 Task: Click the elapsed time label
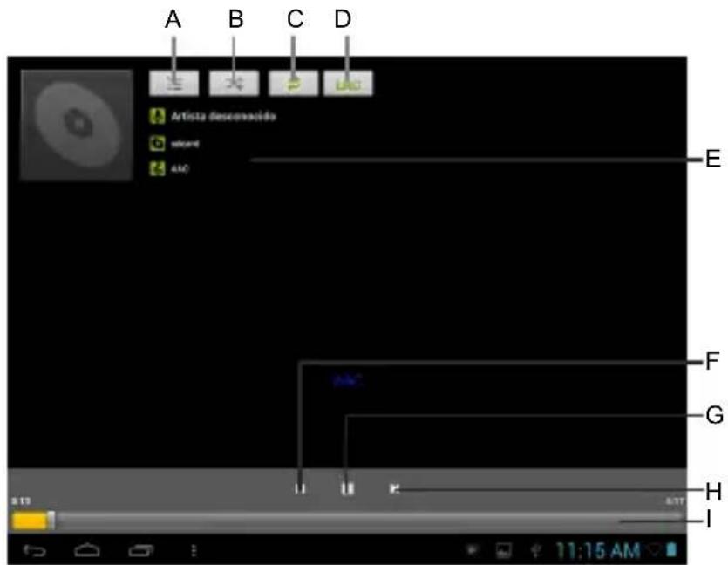click(21, 501)
